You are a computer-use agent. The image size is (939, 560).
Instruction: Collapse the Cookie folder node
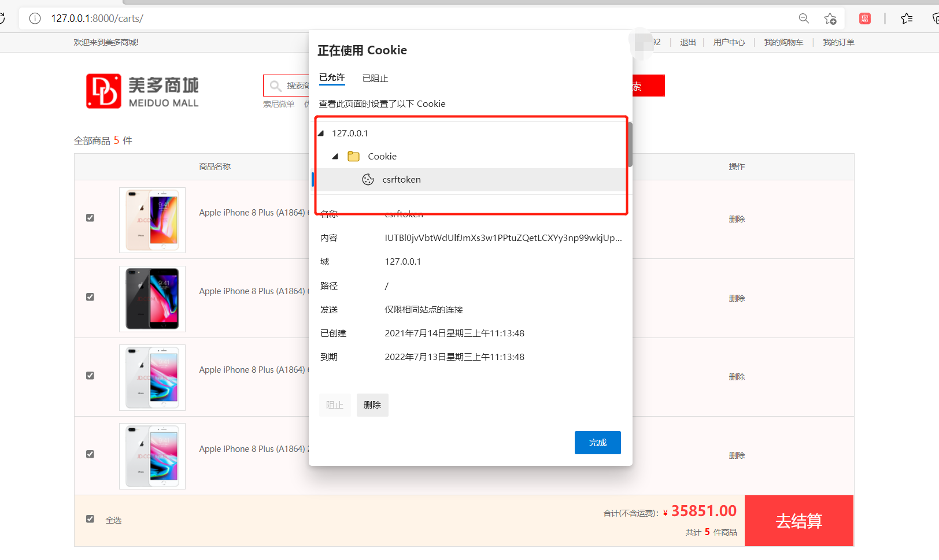pos(335,156)
